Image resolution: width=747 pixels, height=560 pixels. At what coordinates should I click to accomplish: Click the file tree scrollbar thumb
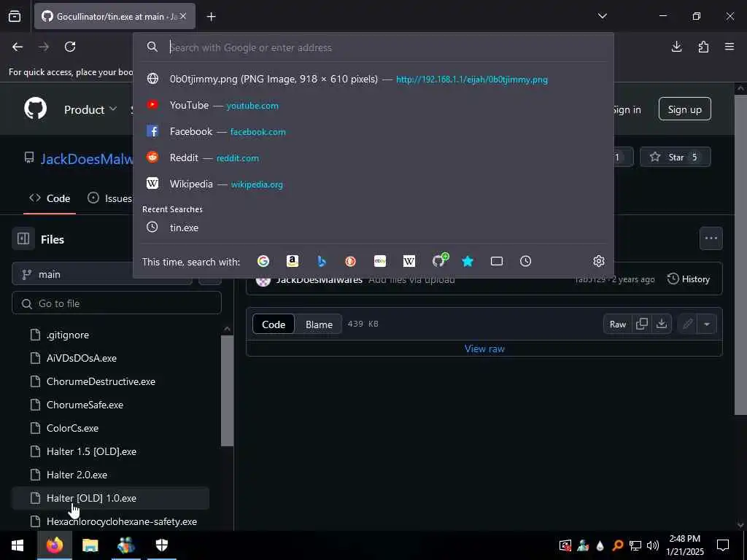pyautogui.click(x=228, y=391)
